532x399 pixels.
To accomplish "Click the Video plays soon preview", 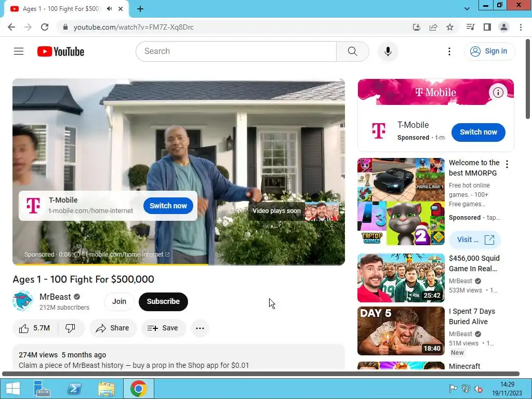I will pos(294,211).
